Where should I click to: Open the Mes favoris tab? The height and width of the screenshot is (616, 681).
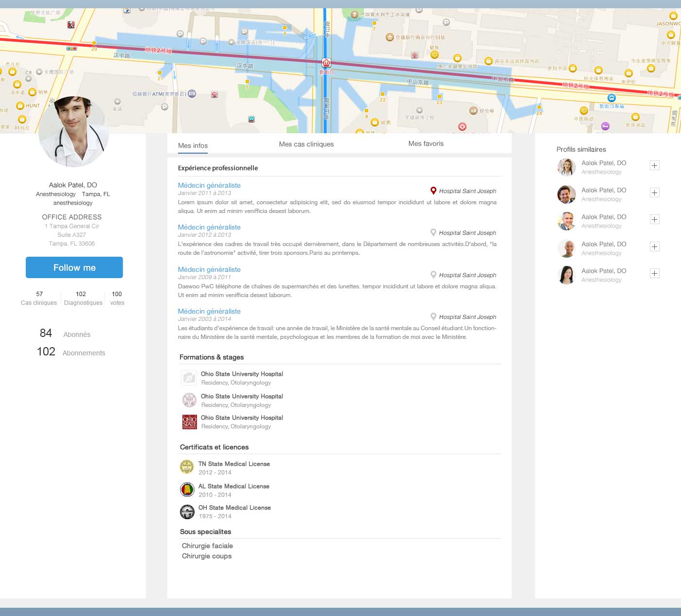click(x=426, y=143)
